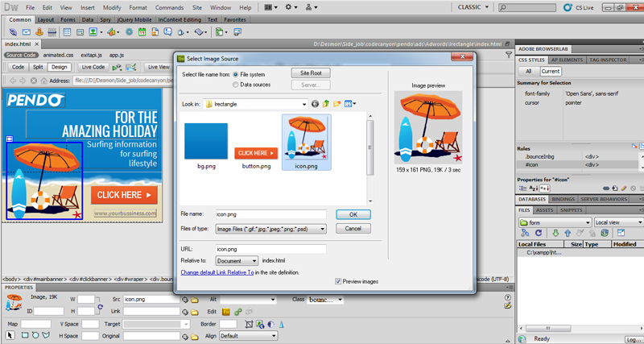Screen dimensions: 644x344
Task: Click Change default Link Relative To link
Action: pyautogui.click(x=217, y=272)
